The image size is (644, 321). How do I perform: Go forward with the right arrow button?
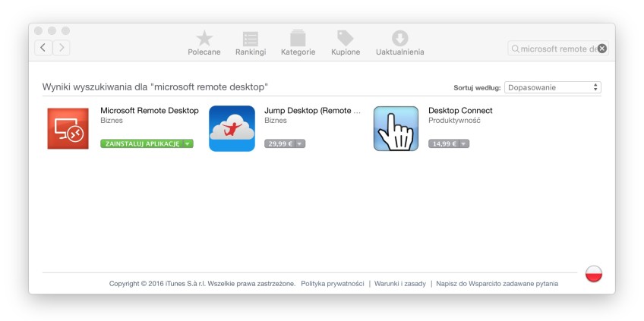pos(62,48)
